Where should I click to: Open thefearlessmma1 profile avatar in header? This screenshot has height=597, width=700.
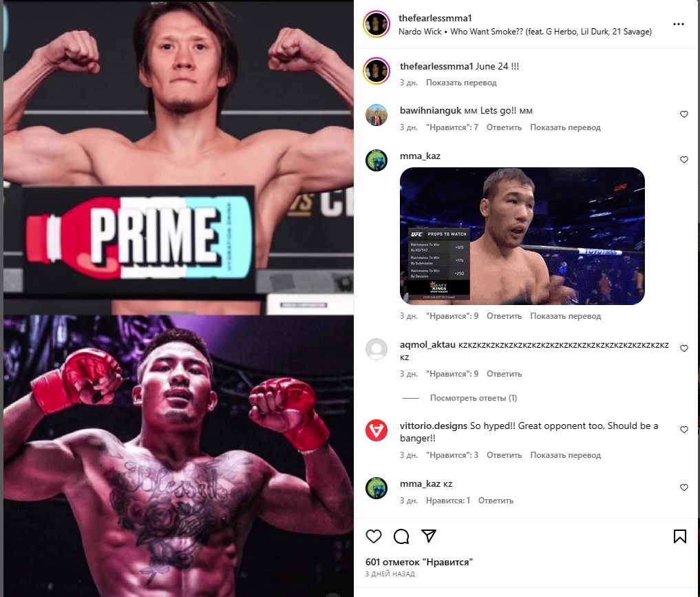(x=376, y=24)
